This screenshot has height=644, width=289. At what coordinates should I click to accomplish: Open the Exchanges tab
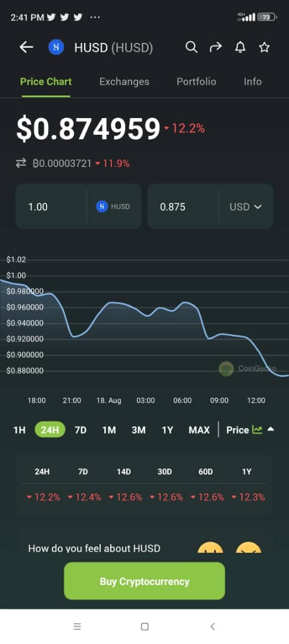pyautogui.click(x=125, y=82)
